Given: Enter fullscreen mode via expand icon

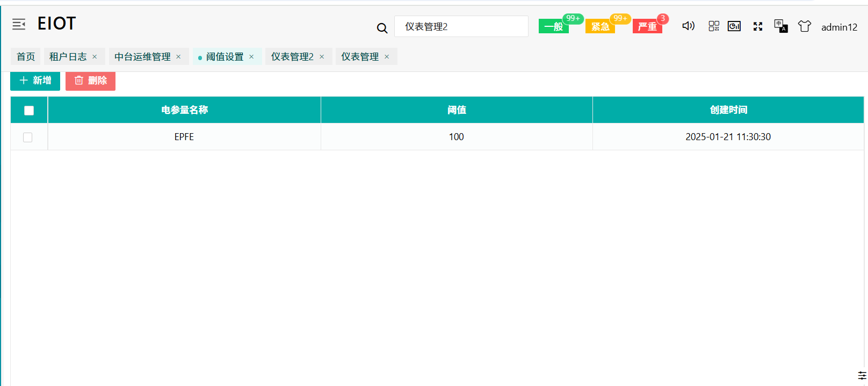Looking at the screenshot, I should (758, 26).
